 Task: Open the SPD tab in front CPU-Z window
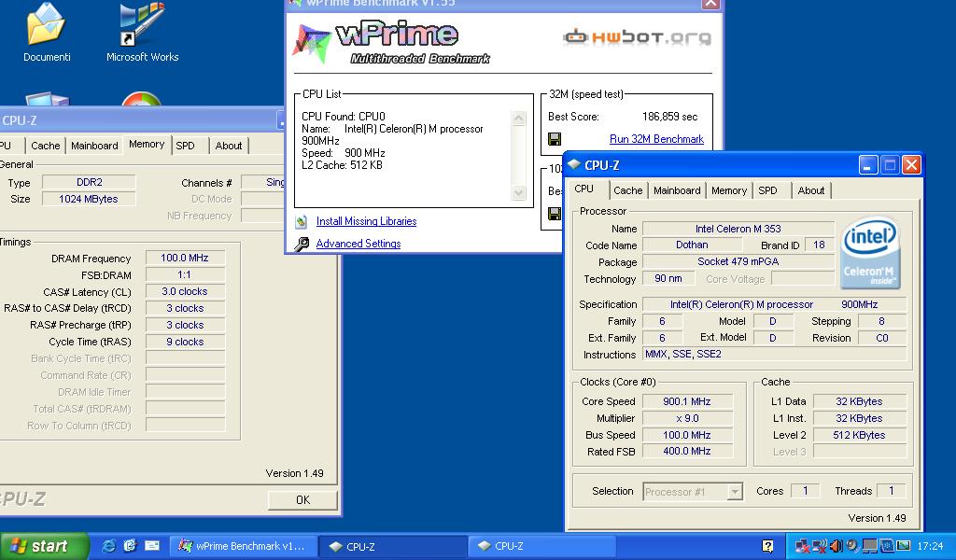767,190
